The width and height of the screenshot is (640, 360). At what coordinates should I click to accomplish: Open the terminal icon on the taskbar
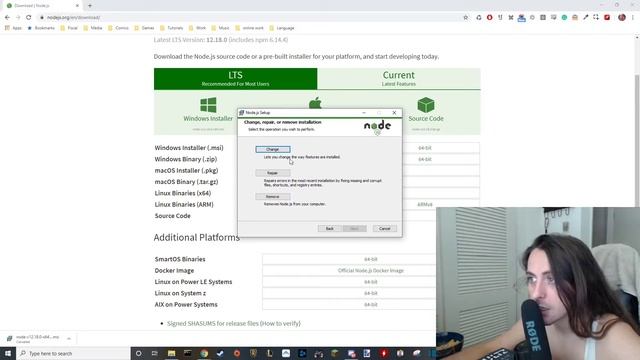[x=188, y=353]
